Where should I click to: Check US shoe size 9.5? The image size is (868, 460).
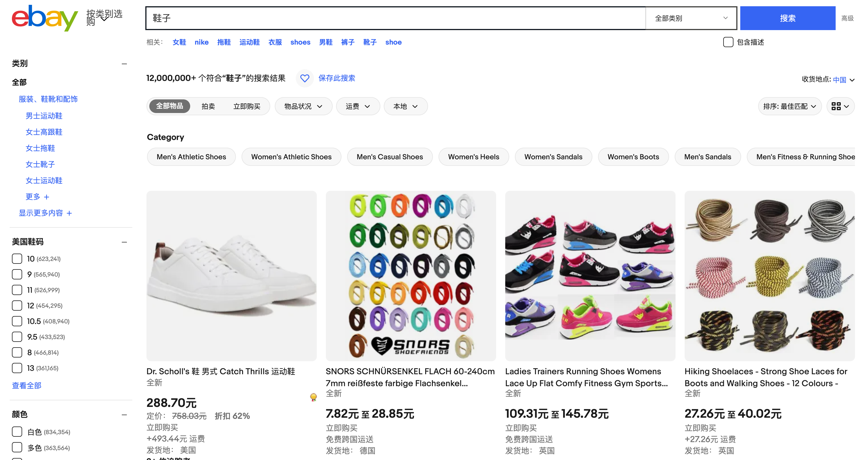click(x=17, y=337)
